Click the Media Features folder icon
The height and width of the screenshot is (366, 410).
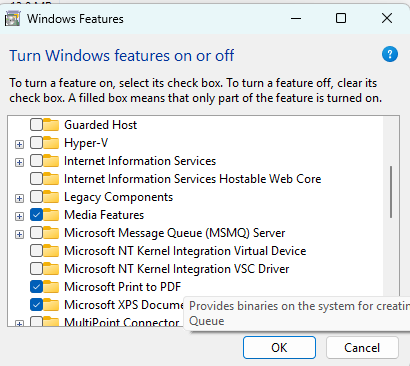pyautogui.click(x=51, y=215)
